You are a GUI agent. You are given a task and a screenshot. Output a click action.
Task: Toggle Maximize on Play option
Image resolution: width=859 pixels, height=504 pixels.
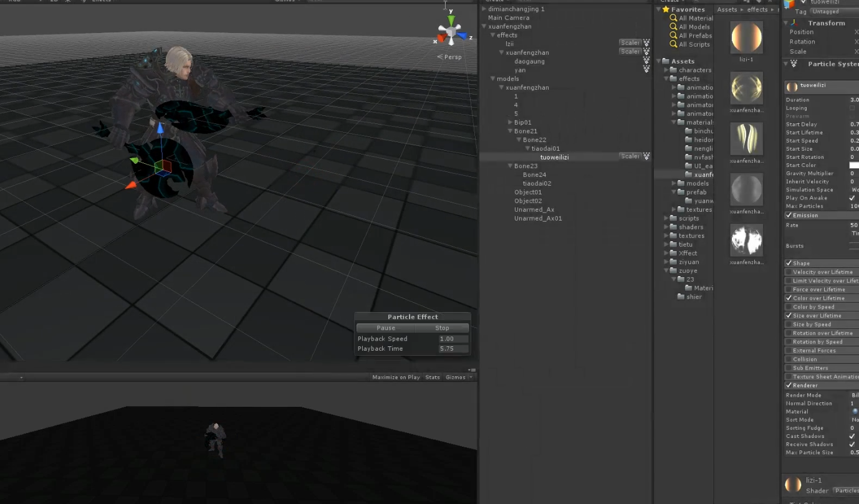point(396,377)
